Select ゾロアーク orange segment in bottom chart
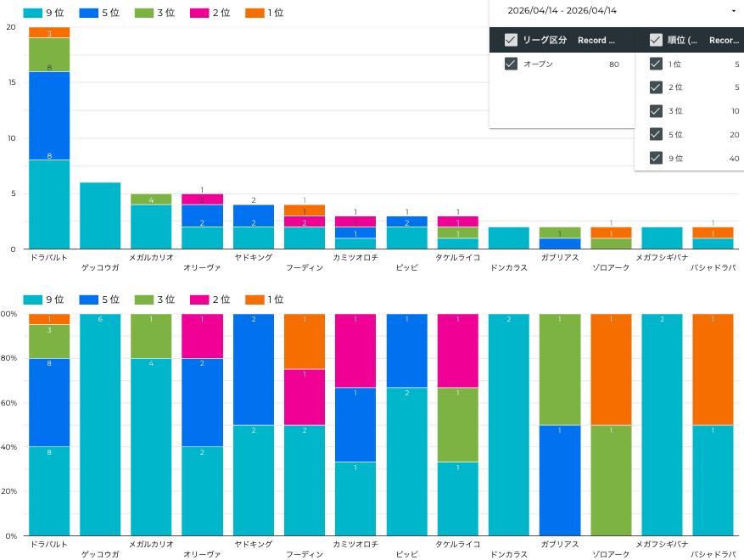Image resolution: width=744 pixels, height=560 pixels. (612, 369)
